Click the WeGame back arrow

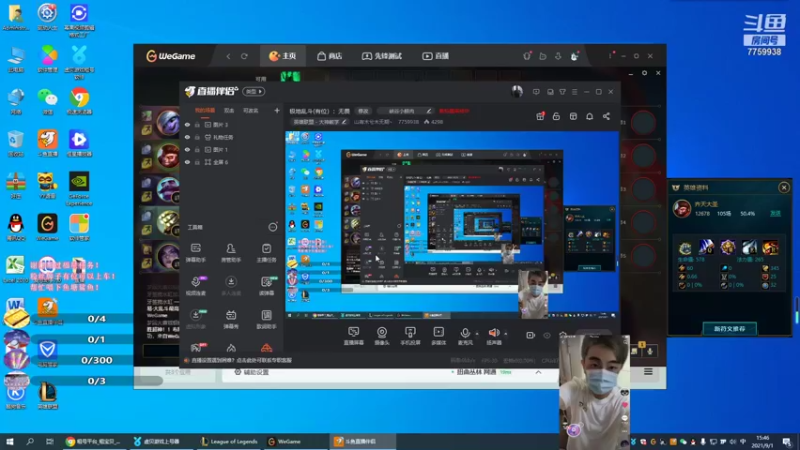click(x=228, y=56)
